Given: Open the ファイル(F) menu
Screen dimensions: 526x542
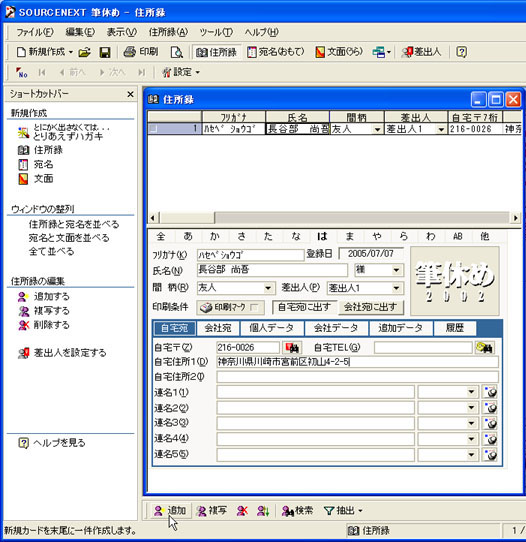Looking at the screenshot, I should (x=35, y=32).
